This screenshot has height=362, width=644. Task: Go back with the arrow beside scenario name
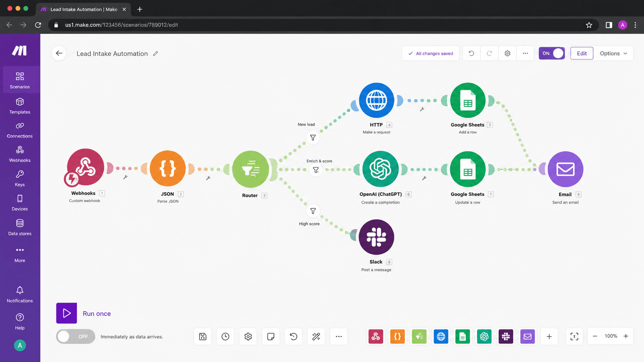59,53
